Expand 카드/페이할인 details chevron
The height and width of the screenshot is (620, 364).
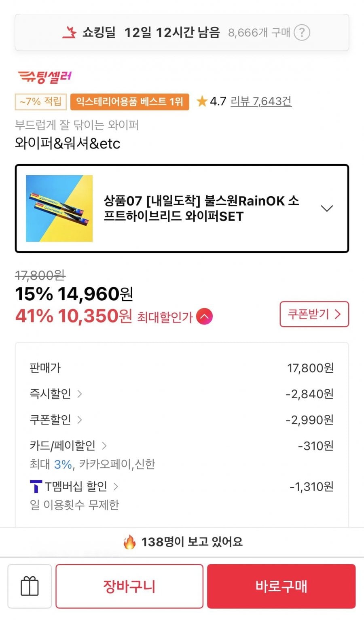[x=104, y=446]
